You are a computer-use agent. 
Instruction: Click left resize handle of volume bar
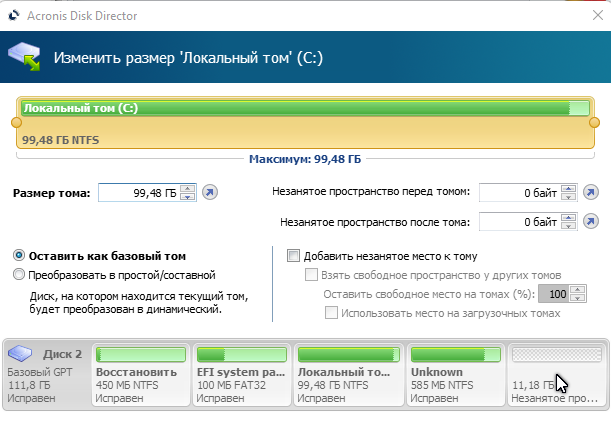(x=16, y=122)
